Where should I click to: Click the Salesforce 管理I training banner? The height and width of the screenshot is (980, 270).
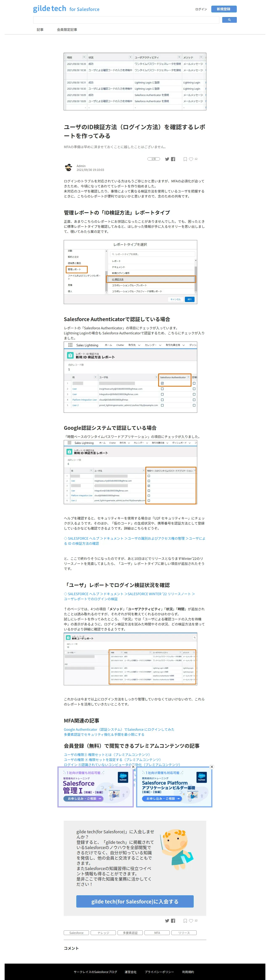coord(95,787)
